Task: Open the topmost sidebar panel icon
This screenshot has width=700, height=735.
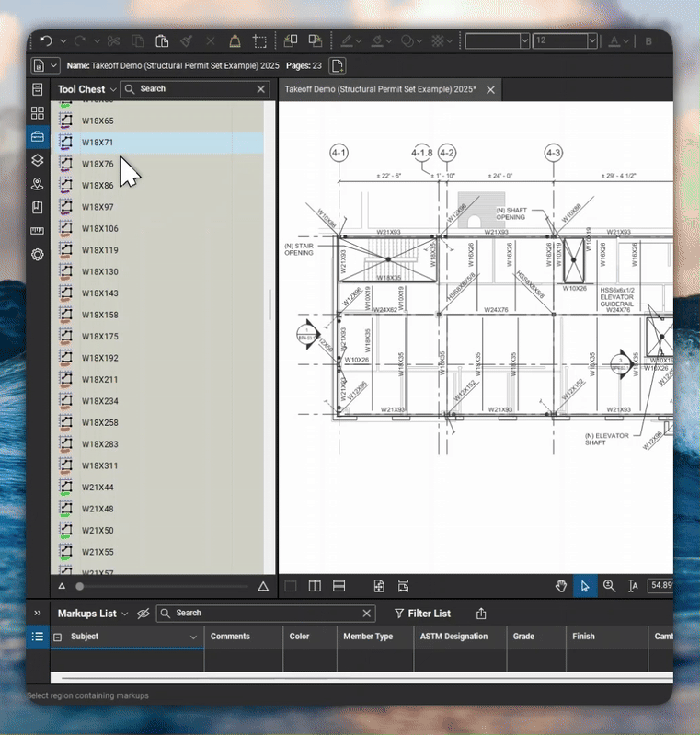Action: (x=38, y=89)
